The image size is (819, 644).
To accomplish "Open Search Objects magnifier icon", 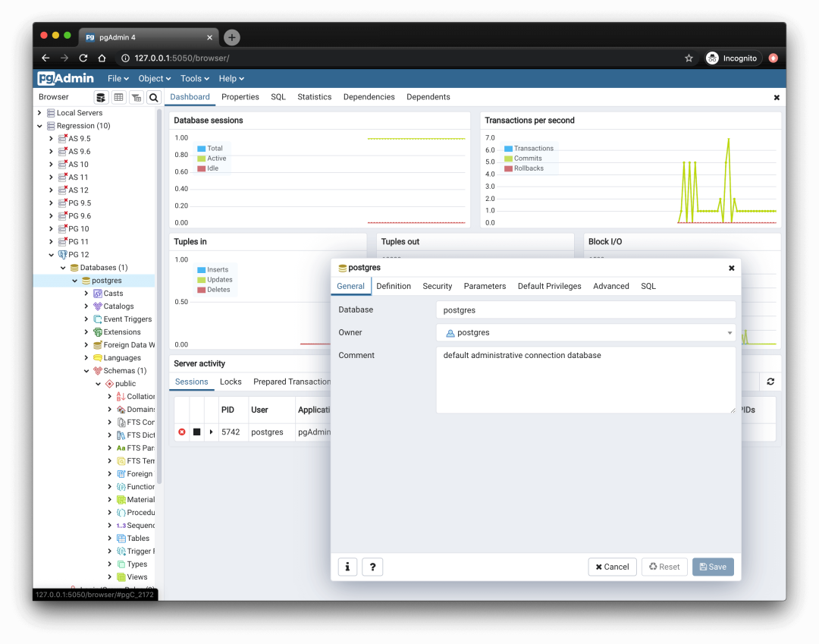I will 153,97.
